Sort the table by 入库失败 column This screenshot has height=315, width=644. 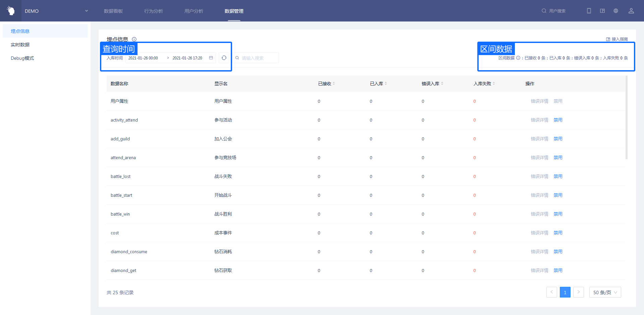pyautogui.click(x=494, y=84)
